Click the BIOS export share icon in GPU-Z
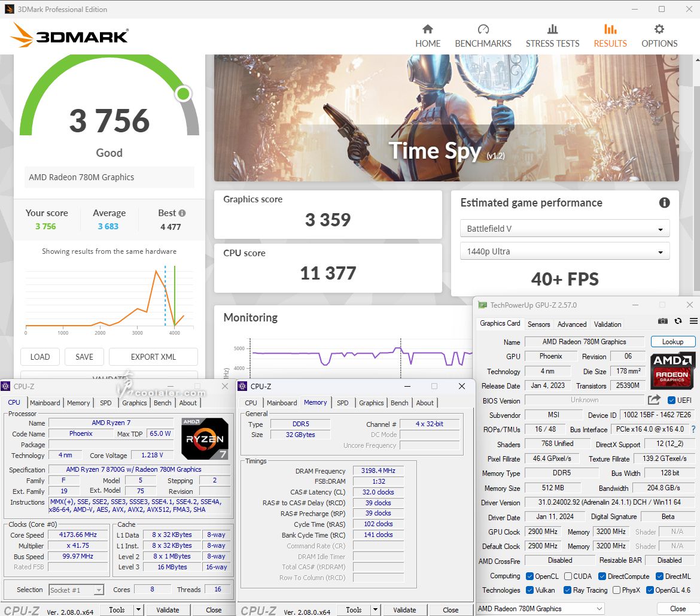 tap(654, 400)
